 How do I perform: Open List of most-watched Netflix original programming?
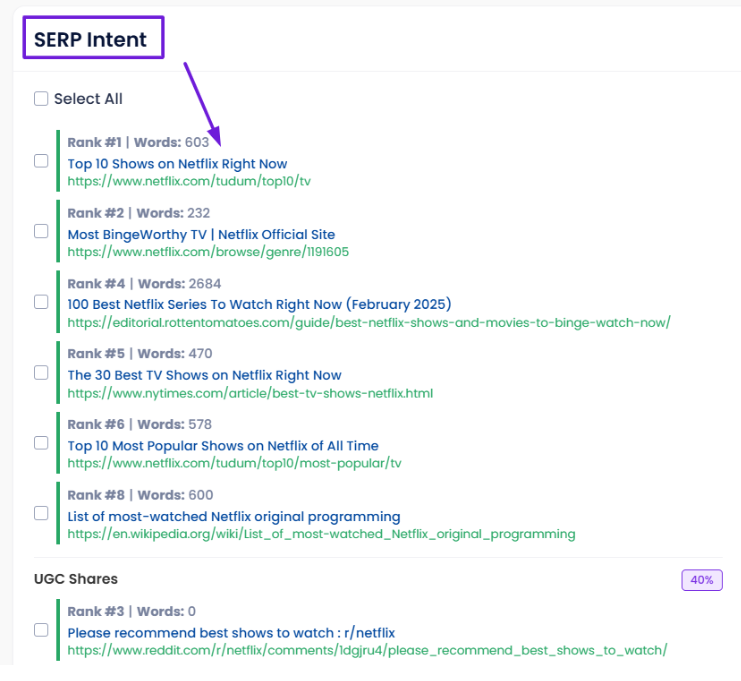(x=234, y=517)
